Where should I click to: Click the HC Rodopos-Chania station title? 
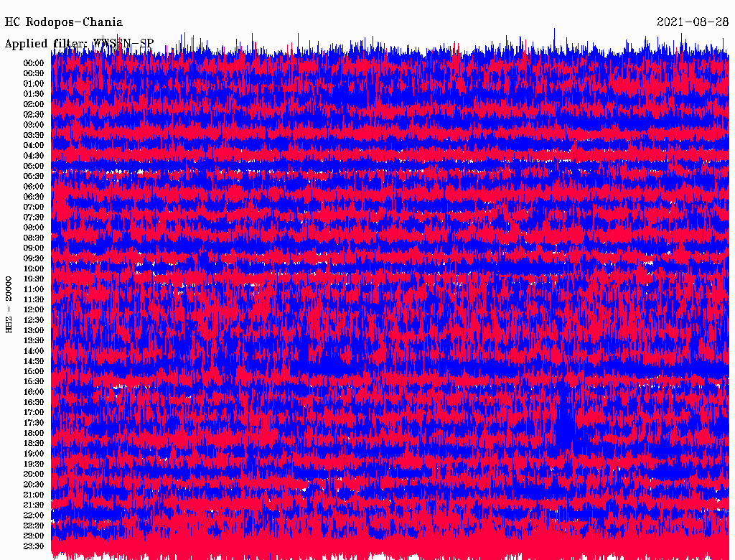(64, 22)
